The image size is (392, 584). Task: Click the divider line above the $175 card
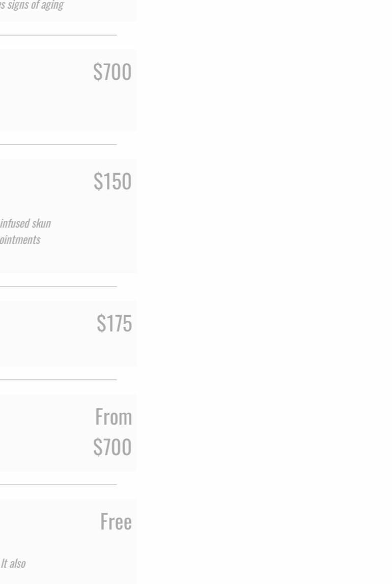[x=59, y=286]
